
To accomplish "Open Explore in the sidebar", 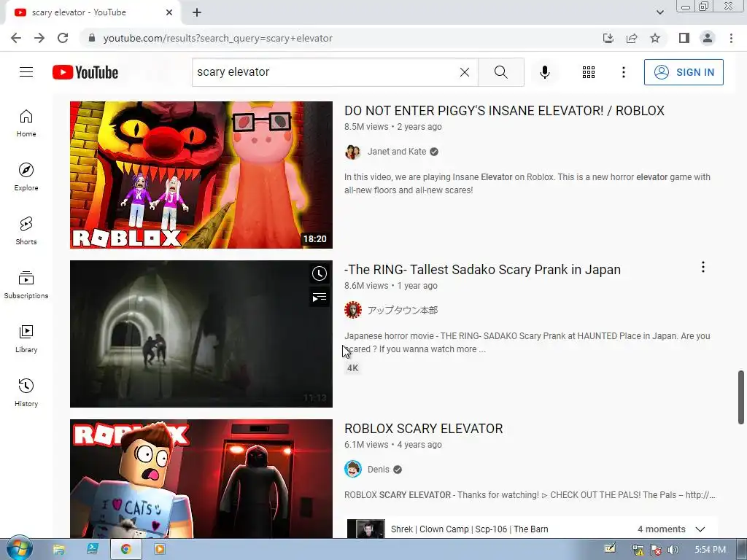I will click(x=26, y=176).
